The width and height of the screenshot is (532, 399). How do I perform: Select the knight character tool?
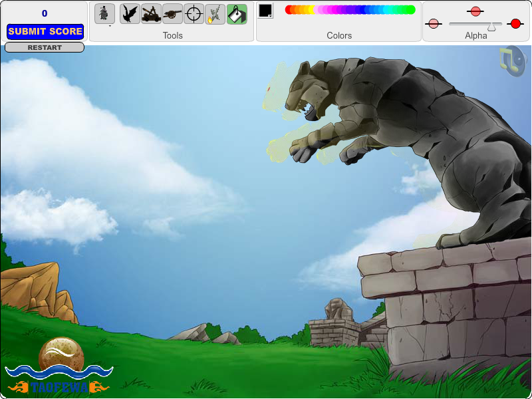[x=104, y=14]
